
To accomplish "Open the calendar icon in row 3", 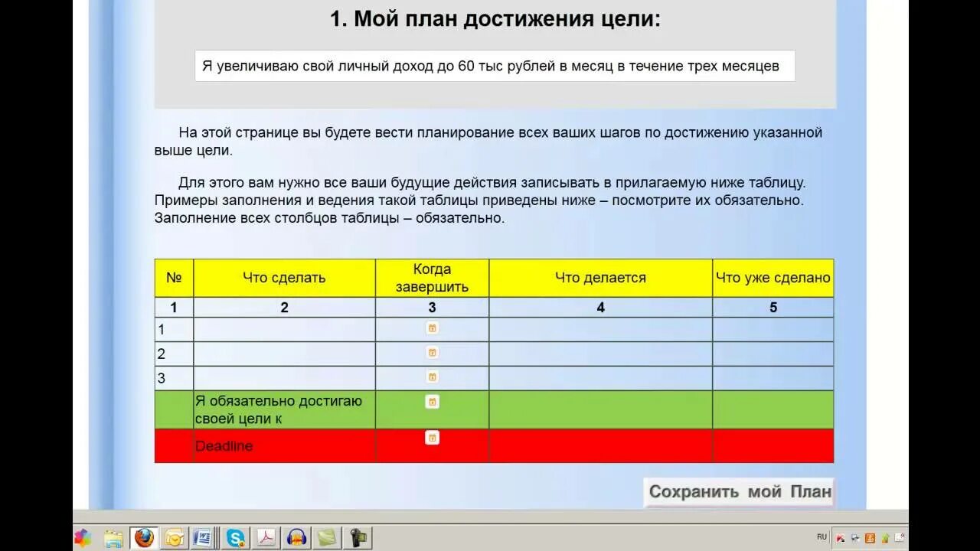I will (432, 377).
